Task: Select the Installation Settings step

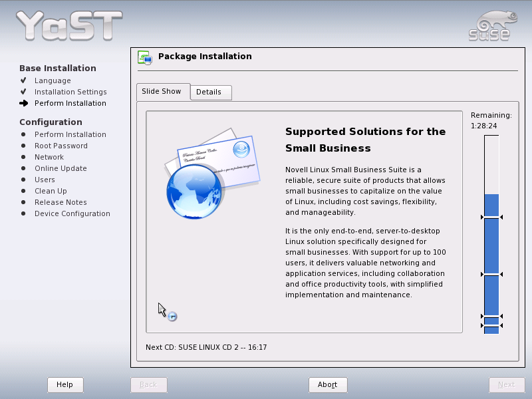Action: click(70, 92)
